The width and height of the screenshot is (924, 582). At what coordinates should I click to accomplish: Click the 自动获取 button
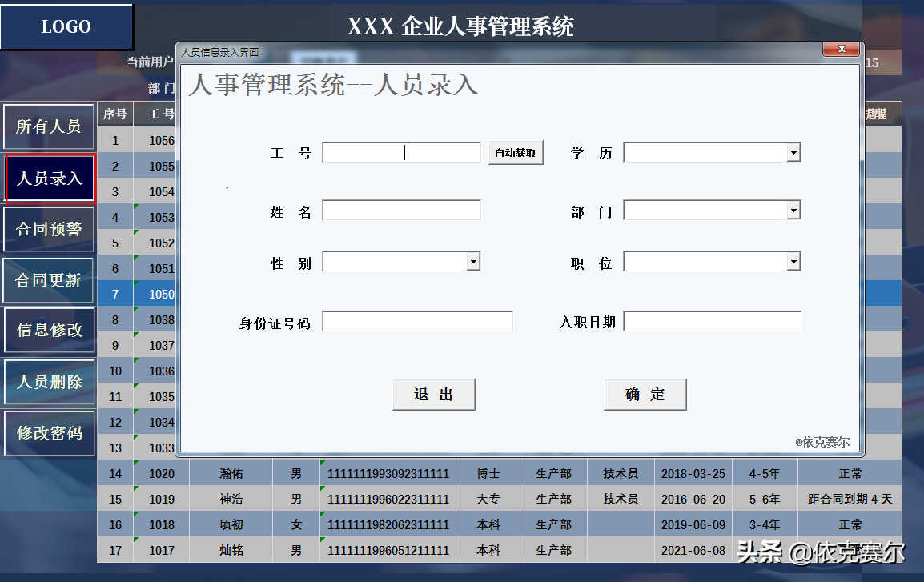pos(516,153)
